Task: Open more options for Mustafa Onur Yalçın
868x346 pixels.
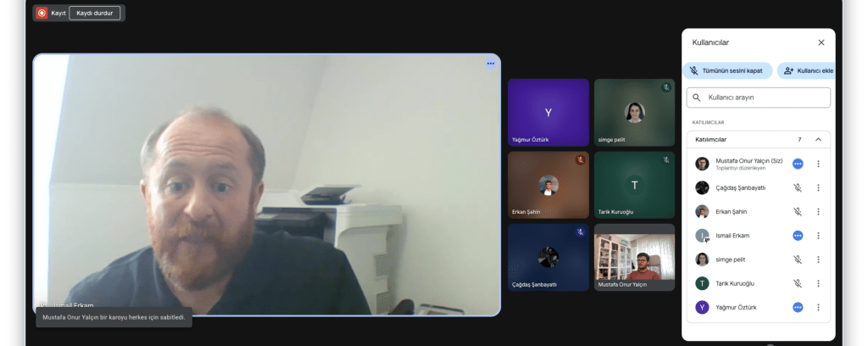Action: pos(818,164)
